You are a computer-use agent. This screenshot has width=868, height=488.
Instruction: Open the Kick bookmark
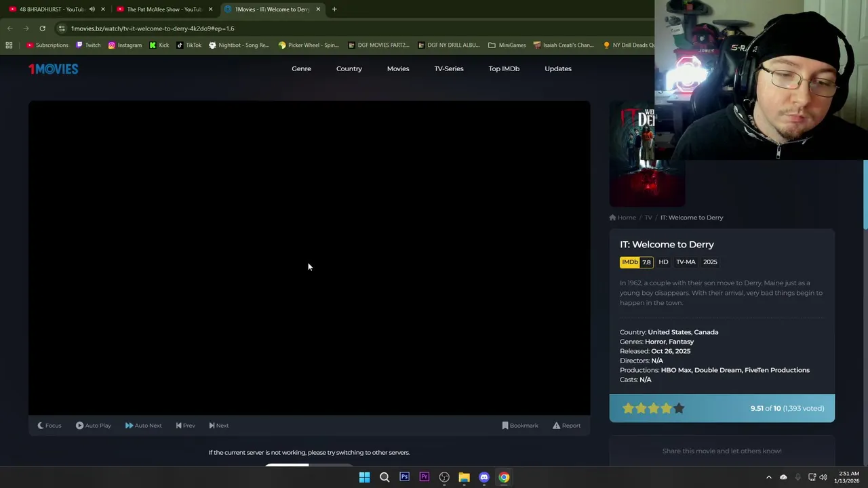coord(159,45)
